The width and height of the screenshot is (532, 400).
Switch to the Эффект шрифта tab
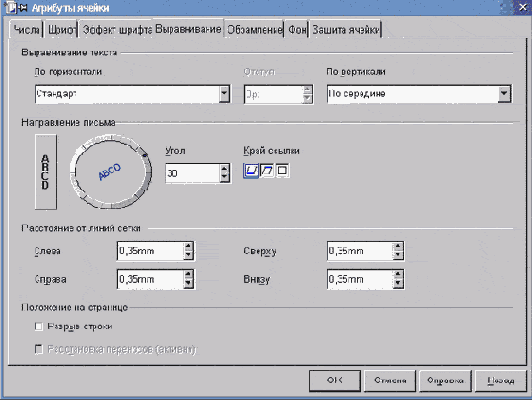pyautogui.click(x=117, y=30)
